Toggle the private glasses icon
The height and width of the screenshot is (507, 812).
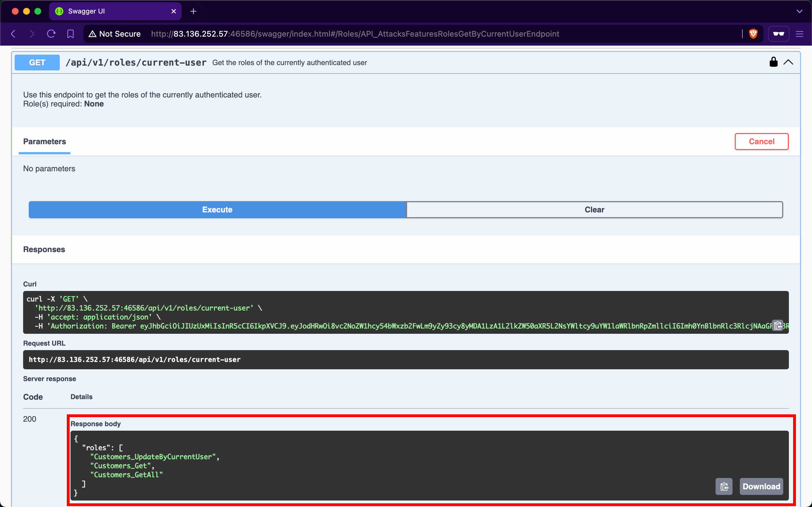(x=778, y=34)
